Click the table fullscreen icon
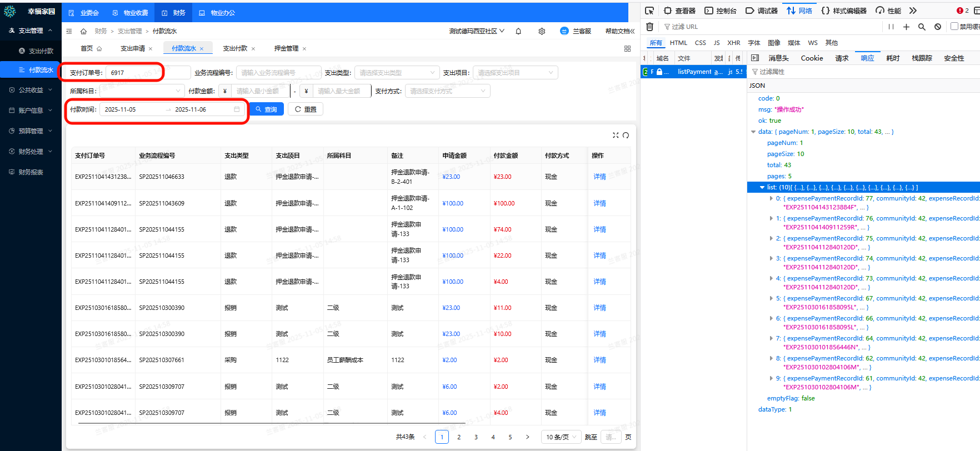The image size is (980, 451). [x=616, y=135]
